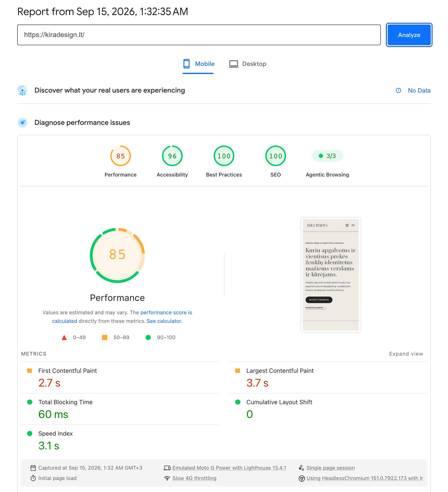Click the Chrome icon beside HeadlessChromium

click(302, 478)
